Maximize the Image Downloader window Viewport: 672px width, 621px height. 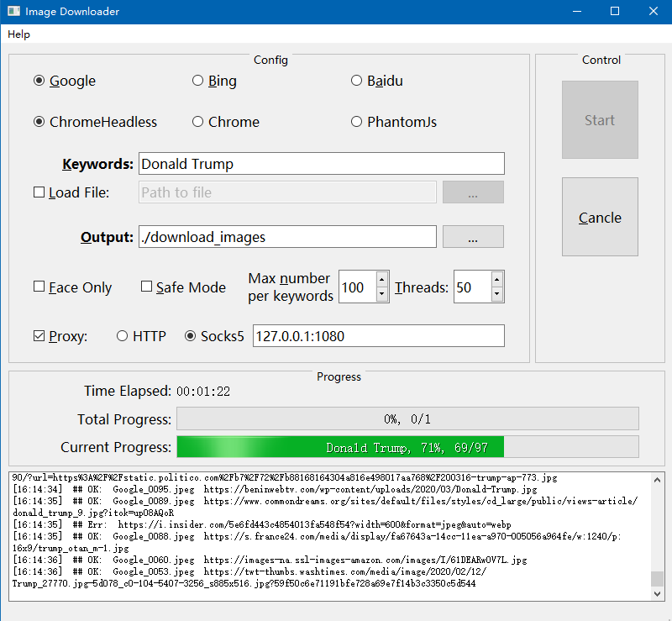click(x=615, y=12)
